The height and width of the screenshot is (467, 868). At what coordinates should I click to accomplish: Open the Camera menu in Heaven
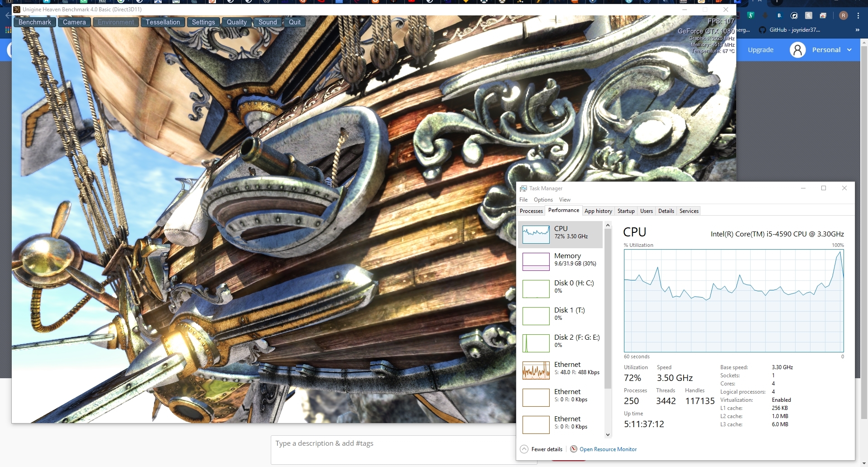74,22
